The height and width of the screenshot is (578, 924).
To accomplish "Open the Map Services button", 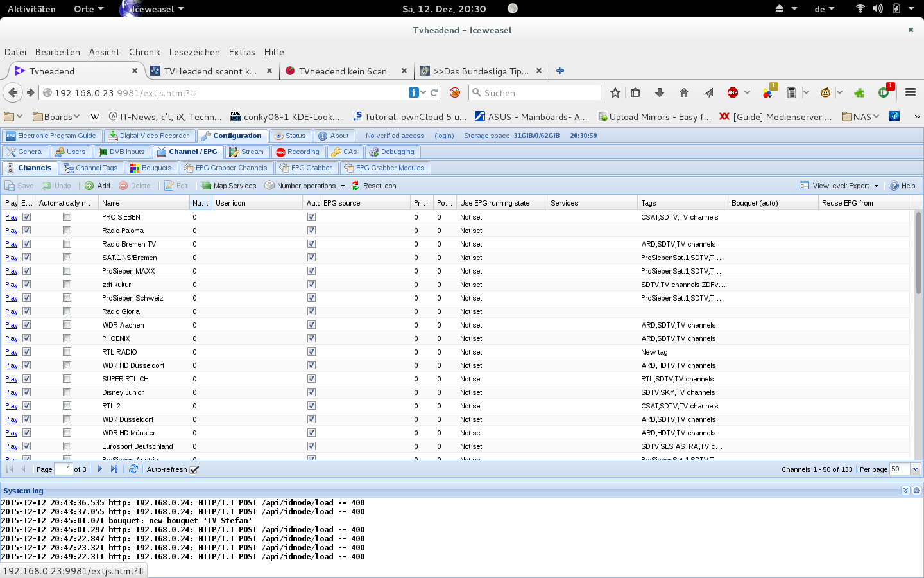I will (229, 186).
